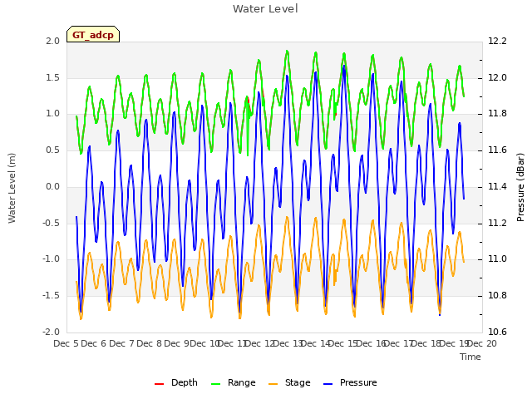532x399 pixels.
Task: Click the blue Pressure legend swatch
Action: click(328, 384)
